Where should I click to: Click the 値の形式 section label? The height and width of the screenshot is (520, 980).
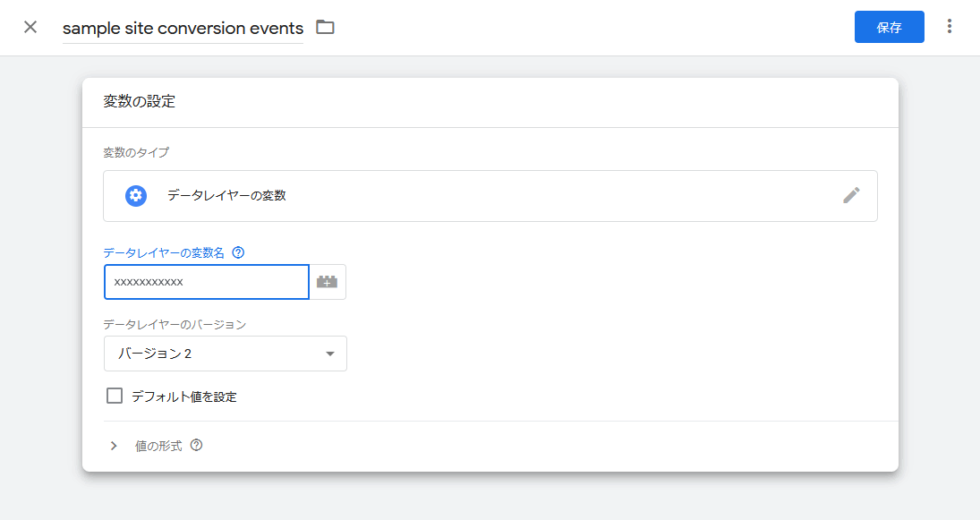click(x=158, y=446)
